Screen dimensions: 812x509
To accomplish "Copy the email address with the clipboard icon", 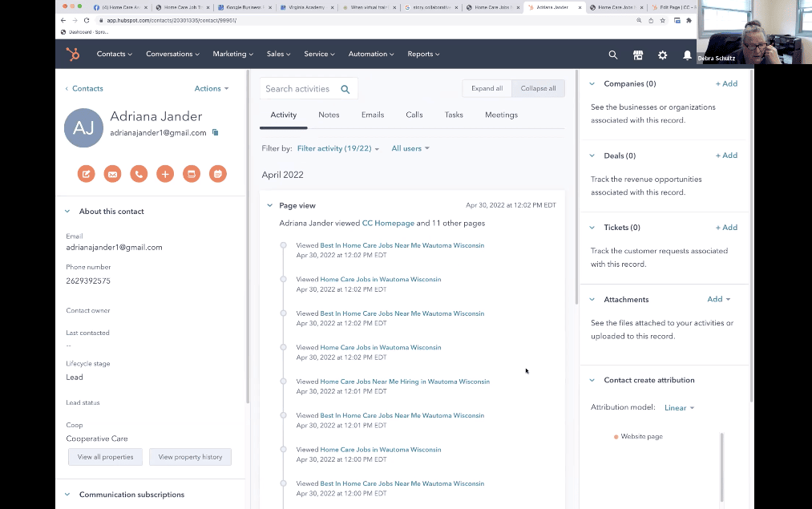I will tap(216, 132).
